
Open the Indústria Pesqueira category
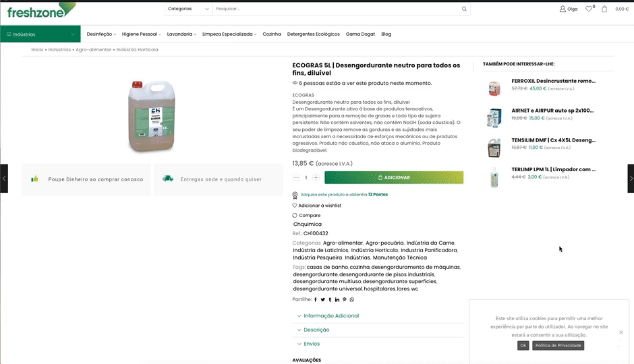(318, 257)
